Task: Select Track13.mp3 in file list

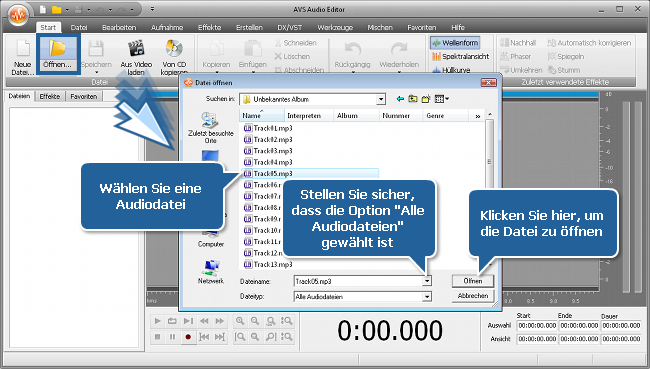Action: pos(269,265)
